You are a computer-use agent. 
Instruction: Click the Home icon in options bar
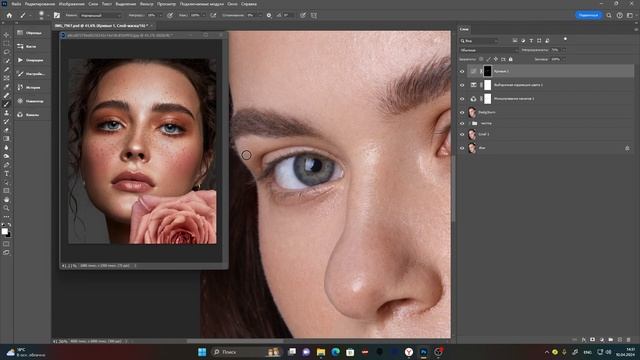click(x=9, y=15)
